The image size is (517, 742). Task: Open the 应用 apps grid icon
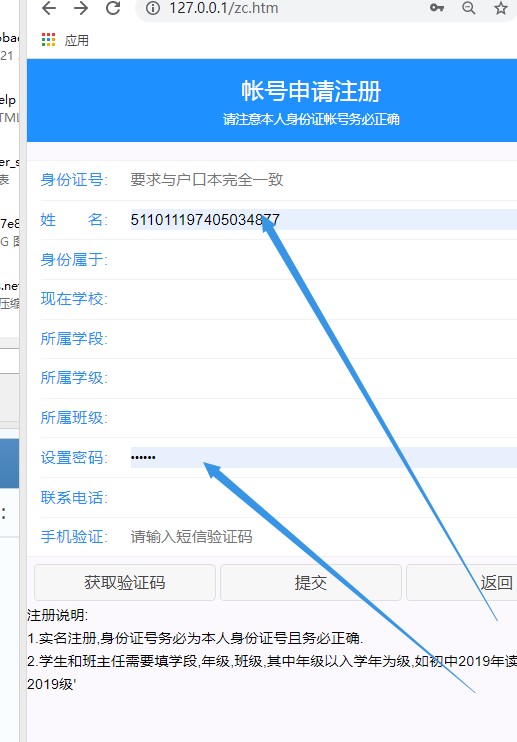pos(48,40)
